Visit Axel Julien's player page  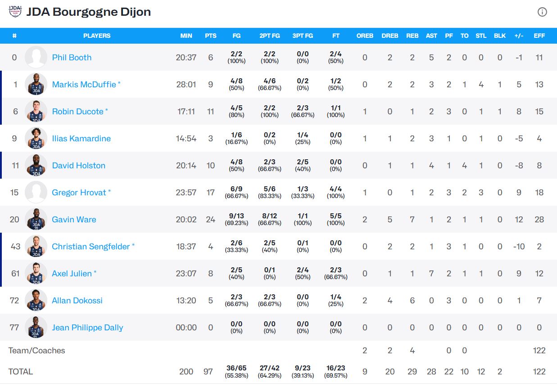72,274
